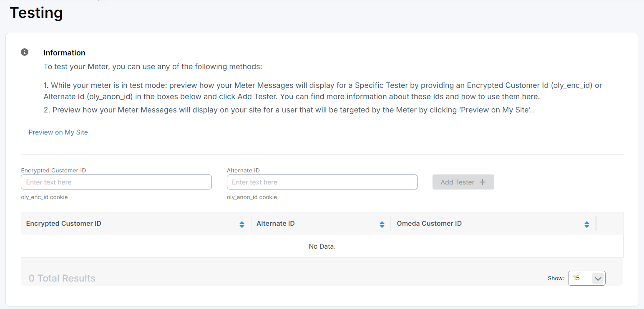
Task: Focus the Encrypted Customer ID text field
Action: tap(116, 182)
